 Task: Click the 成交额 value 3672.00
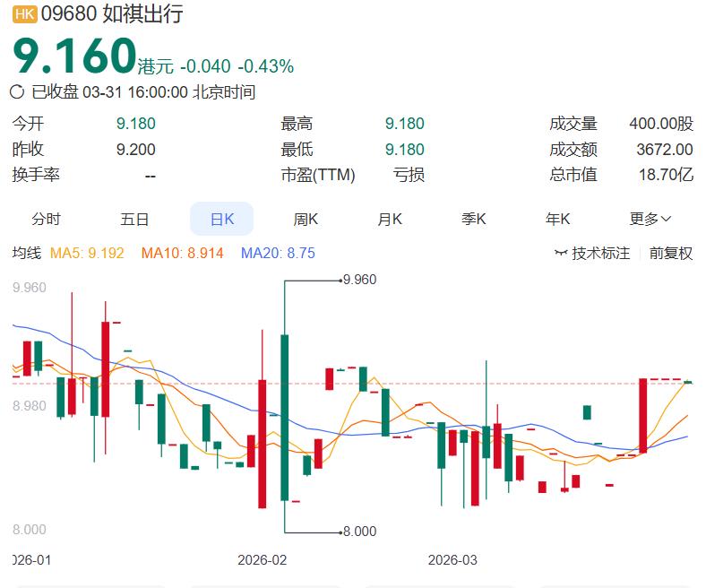coord(665,149)
